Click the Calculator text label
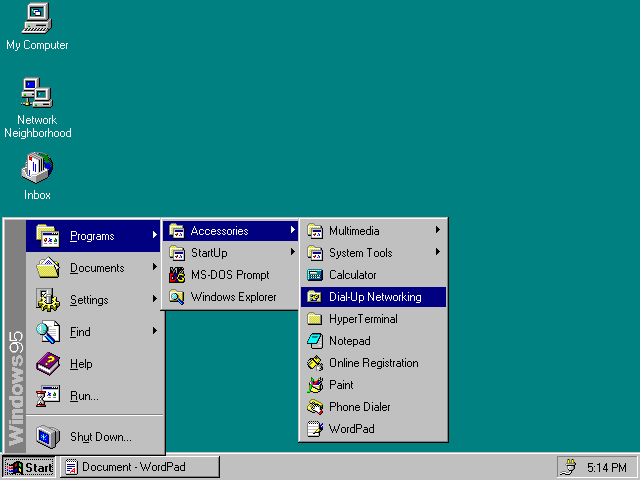Viewport: 640px width, 480px height. 353,275
